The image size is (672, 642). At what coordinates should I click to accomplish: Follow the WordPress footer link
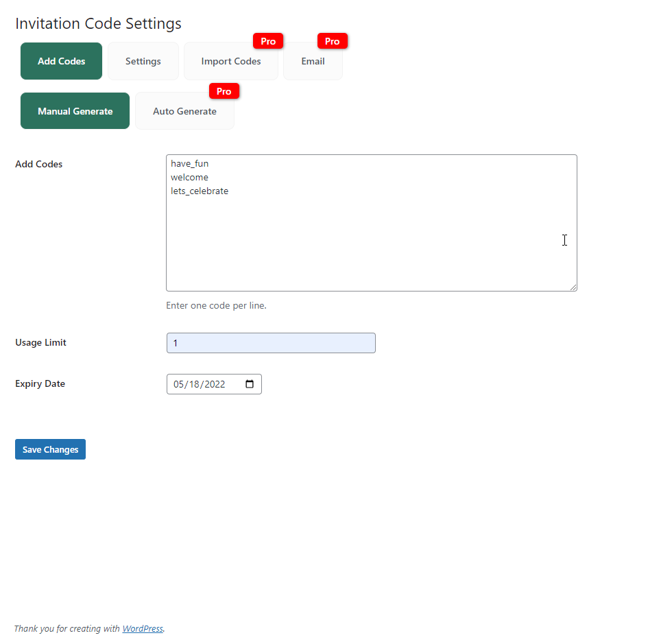[143, 628]
